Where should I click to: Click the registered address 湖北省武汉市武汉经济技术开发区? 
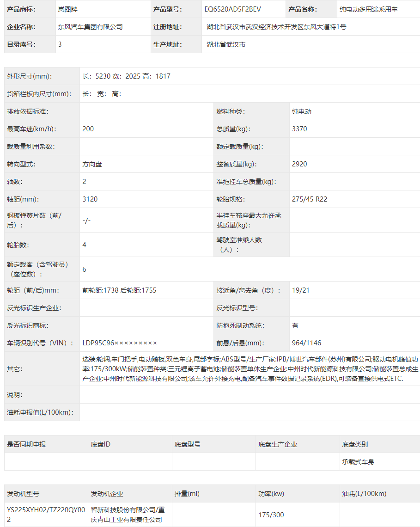coord(255,27)
